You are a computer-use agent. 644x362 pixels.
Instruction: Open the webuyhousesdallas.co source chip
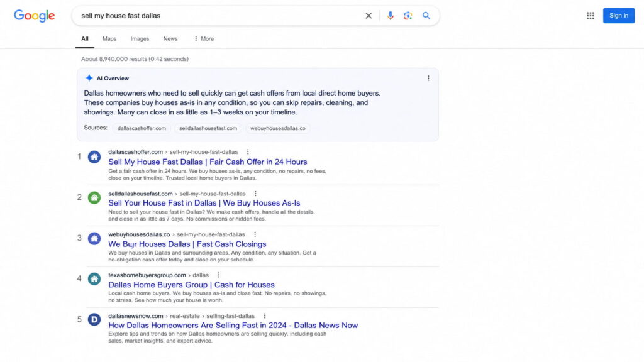pyautogui.click(x=277, y=128)
